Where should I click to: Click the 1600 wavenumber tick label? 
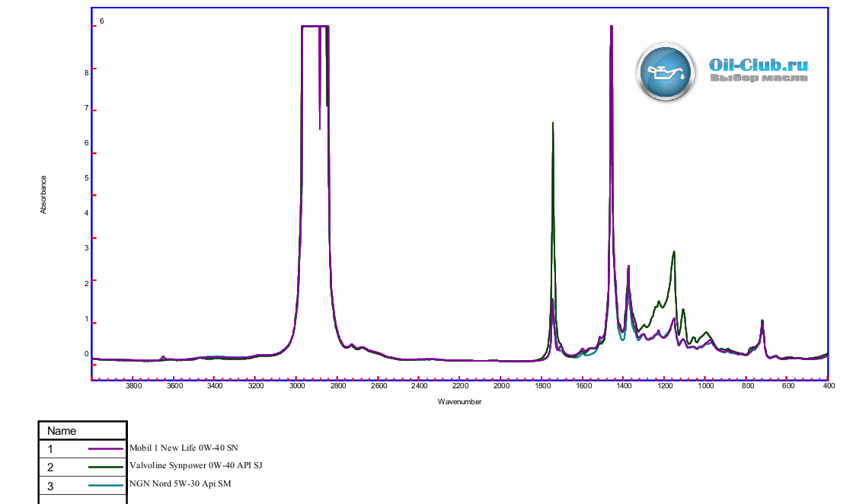click(583, 386)
